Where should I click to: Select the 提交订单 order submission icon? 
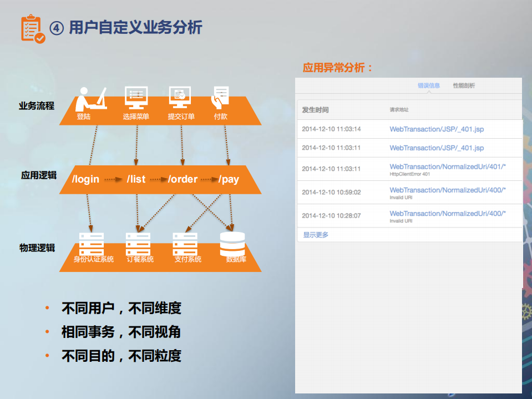click(180, 98)
